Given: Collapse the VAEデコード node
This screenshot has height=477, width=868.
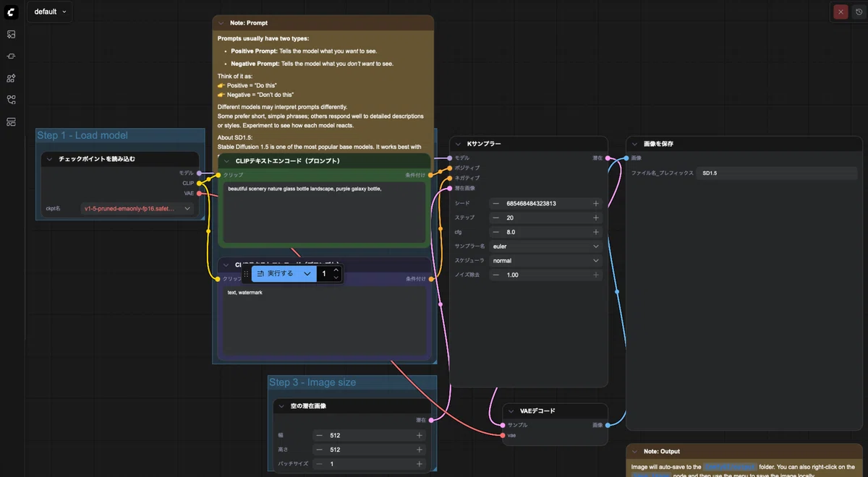Looking at the screenshot, I should pyautogui.click(x=511, y=411).
